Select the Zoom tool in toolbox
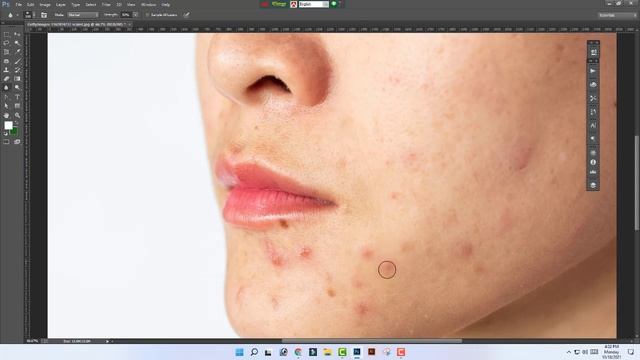 coord(17,116)
